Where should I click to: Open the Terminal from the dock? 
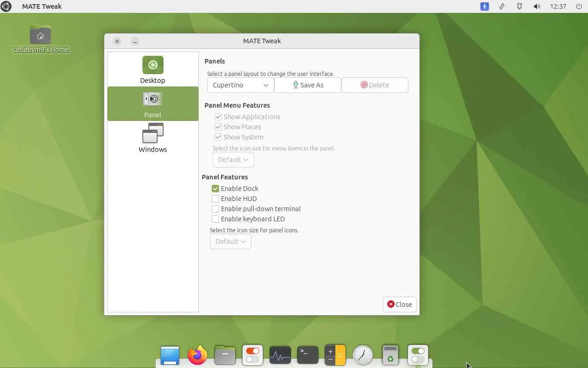(x=308, y=355)
